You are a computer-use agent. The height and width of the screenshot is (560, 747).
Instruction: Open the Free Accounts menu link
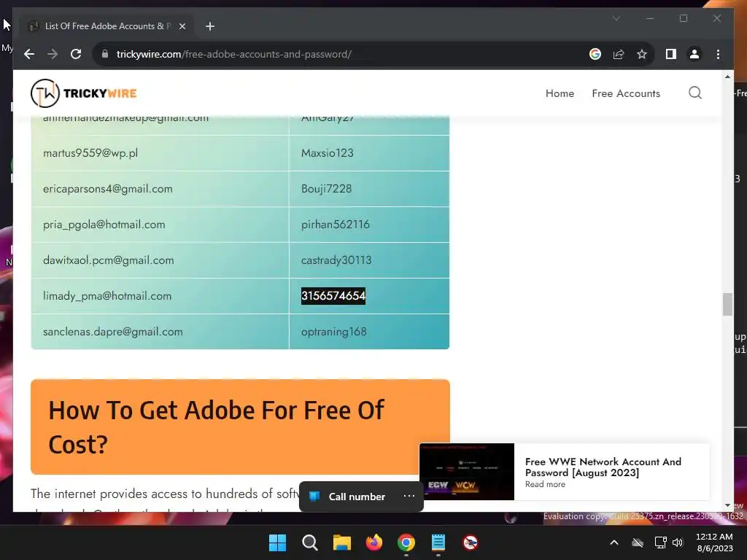point(626,93)
